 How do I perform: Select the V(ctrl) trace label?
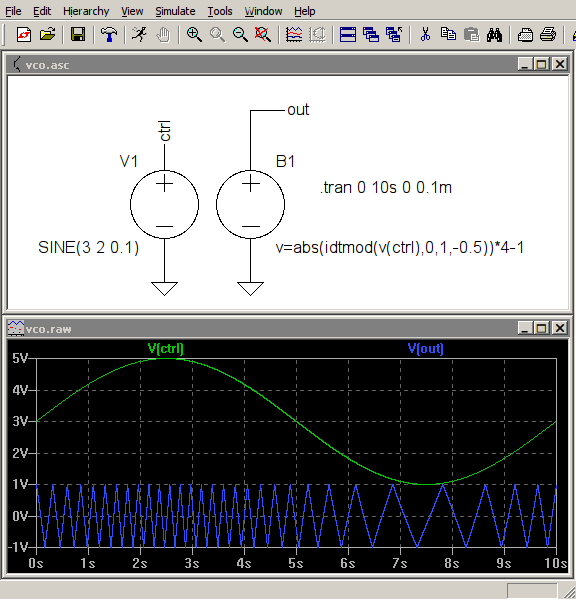pos(166,348)
